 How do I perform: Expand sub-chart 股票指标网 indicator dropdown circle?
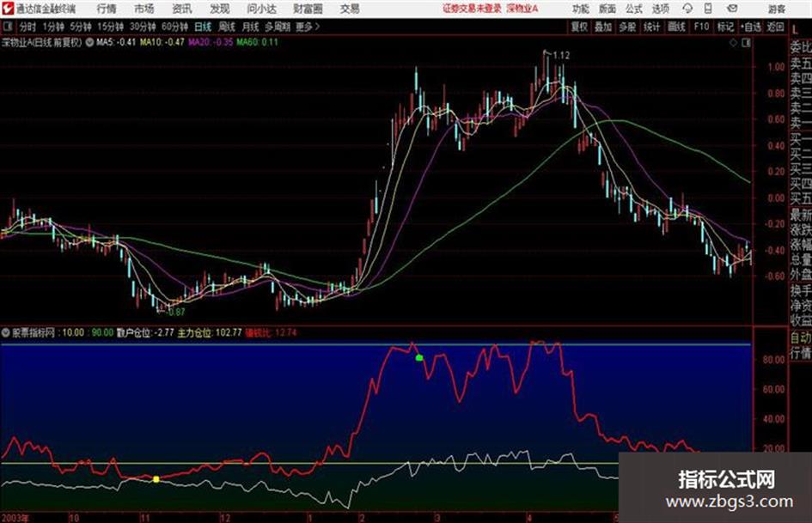tap(6, 332)
